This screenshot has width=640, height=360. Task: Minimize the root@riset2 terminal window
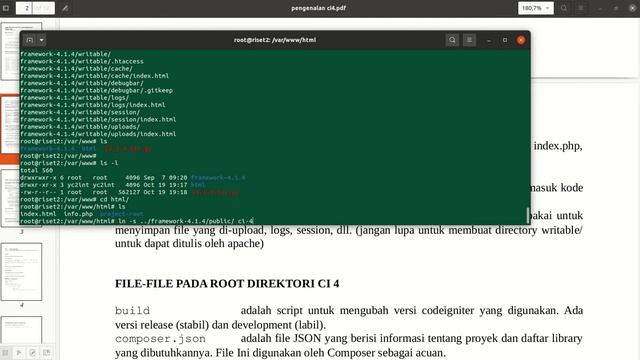[489, 40]
